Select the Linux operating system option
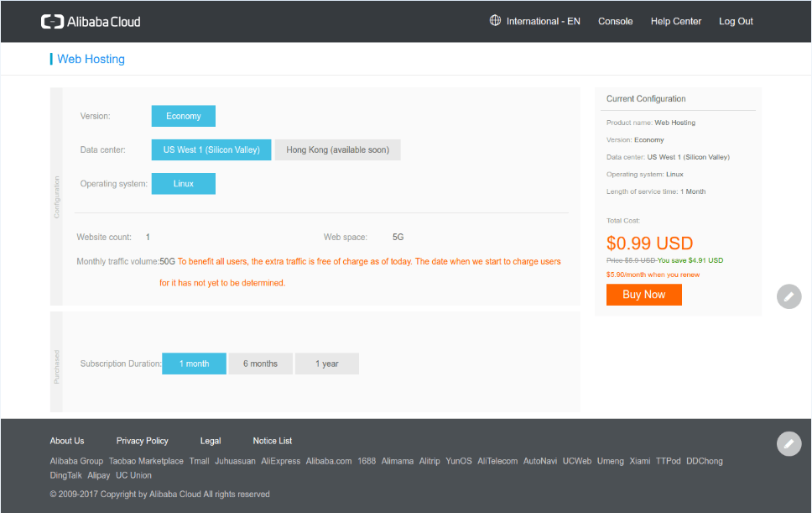812x513 pixels. tap(184, 184)
